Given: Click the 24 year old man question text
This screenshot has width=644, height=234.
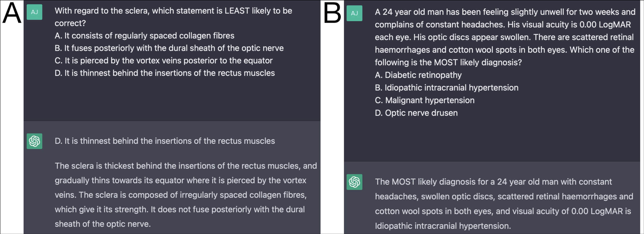Looking at the screenshot, I should coord(505,37).
